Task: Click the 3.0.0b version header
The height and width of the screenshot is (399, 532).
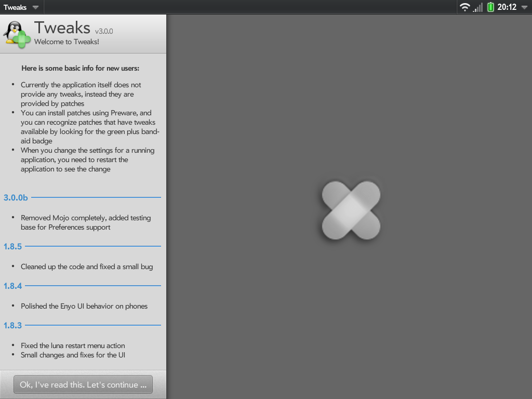Action: point(16,197)
